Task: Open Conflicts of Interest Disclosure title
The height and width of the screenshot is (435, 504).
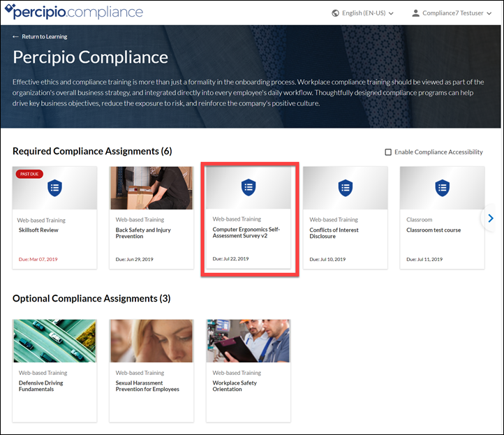Action: (x=334, y=233)
